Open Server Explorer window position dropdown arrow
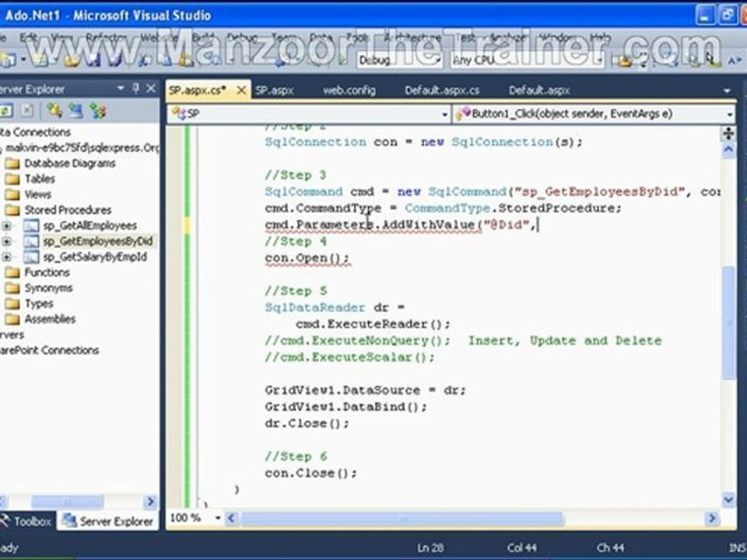Viewport: 747px width, 560px height. pyautogui.click(x=121, y=88)
